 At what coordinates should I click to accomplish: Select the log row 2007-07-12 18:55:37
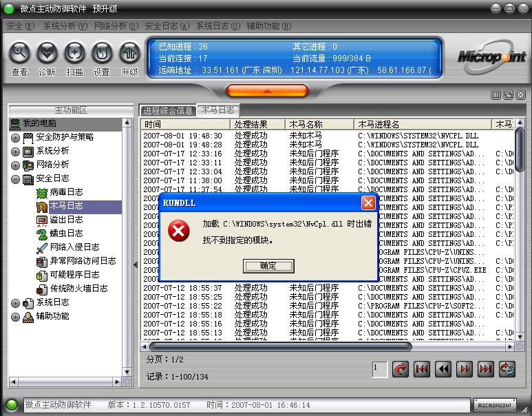coord(328,288)
